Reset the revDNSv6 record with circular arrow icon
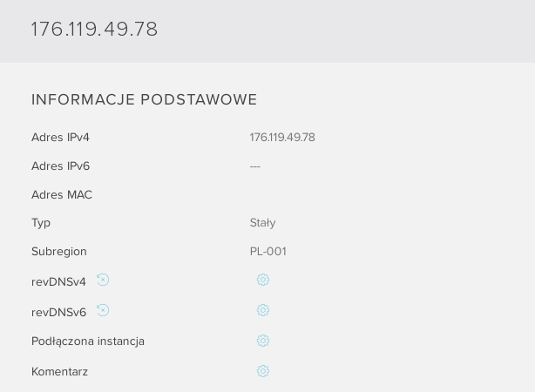The width and height of the screenshot is (535, 392). tap(103, 310)
